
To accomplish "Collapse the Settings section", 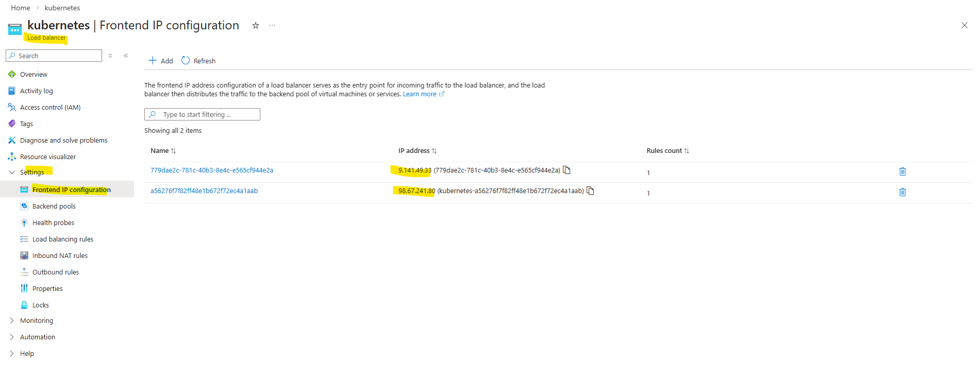I will pos(12,172).
